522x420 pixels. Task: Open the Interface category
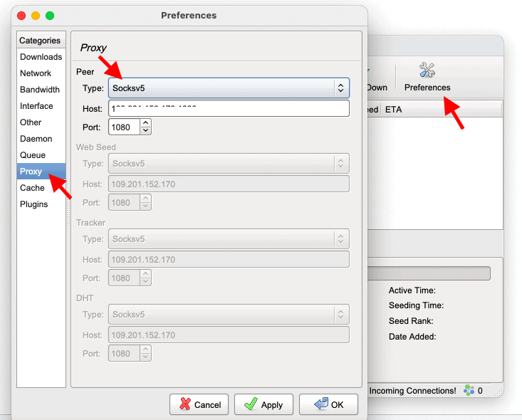[41, 106]
